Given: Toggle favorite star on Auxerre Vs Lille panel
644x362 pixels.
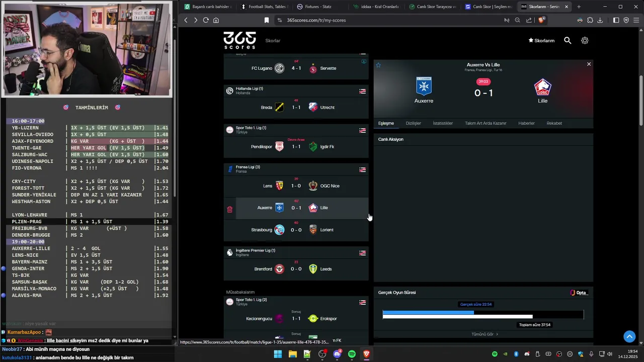Looking at the screenshot, I should pyautogui.click(x=378, y=65).
